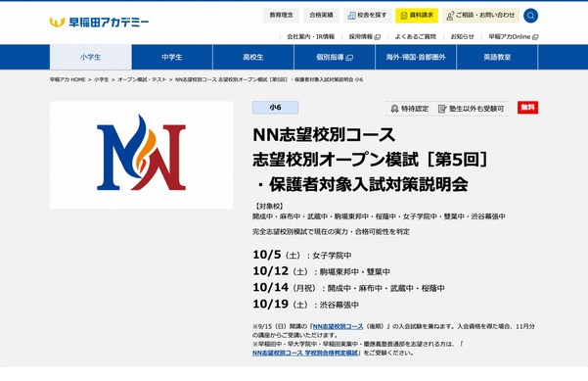This screenshot has width=588, height=381.
Task: Click the 特待認定 badge icon
Action: click(394, 109)
